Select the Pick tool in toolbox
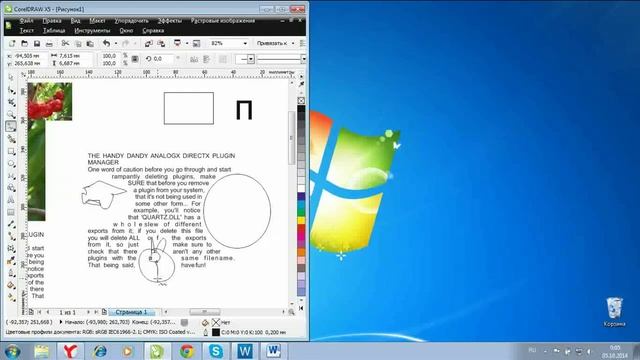Screen dimensions: 640x360 coord(11,78)
